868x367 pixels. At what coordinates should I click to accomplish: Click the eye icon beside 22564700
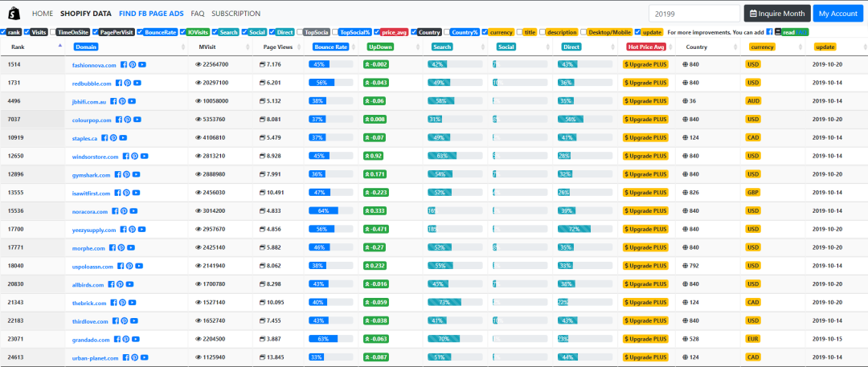click(x=199, y=65)
